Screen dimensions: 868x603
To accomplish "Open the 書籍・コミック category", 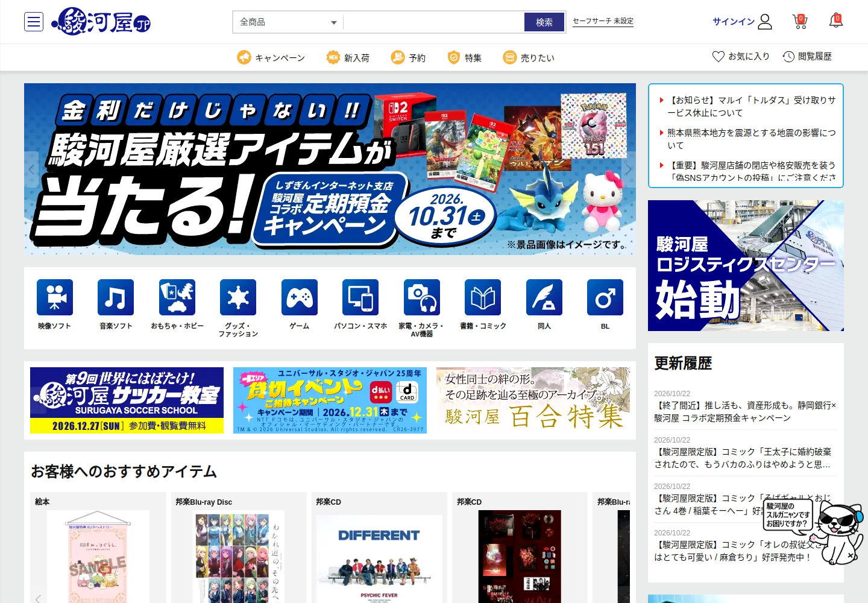I will click(483, 305).
